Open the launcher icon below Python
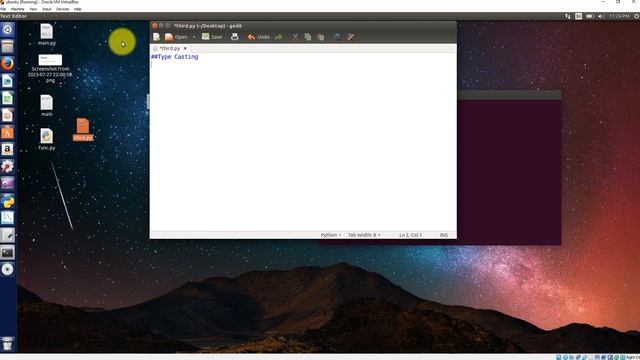The width and height of the screenshot is (640, 360). [7, 218]
